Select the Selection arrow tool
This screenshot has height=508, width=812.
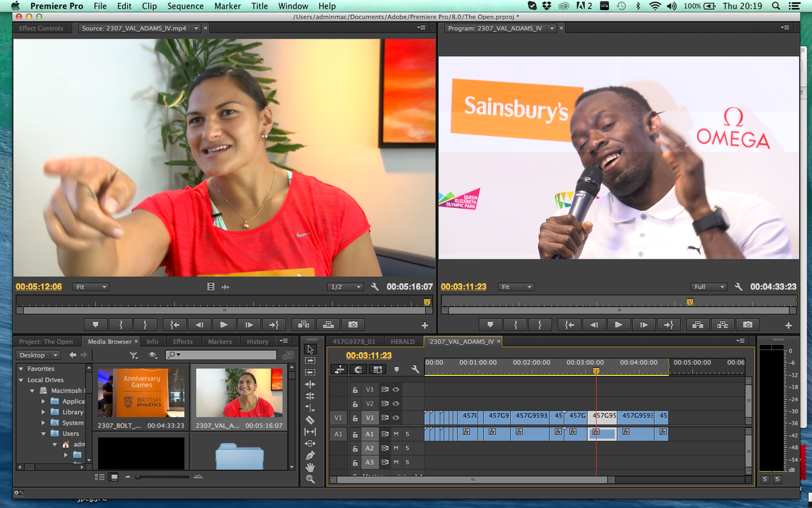[311, 349]
